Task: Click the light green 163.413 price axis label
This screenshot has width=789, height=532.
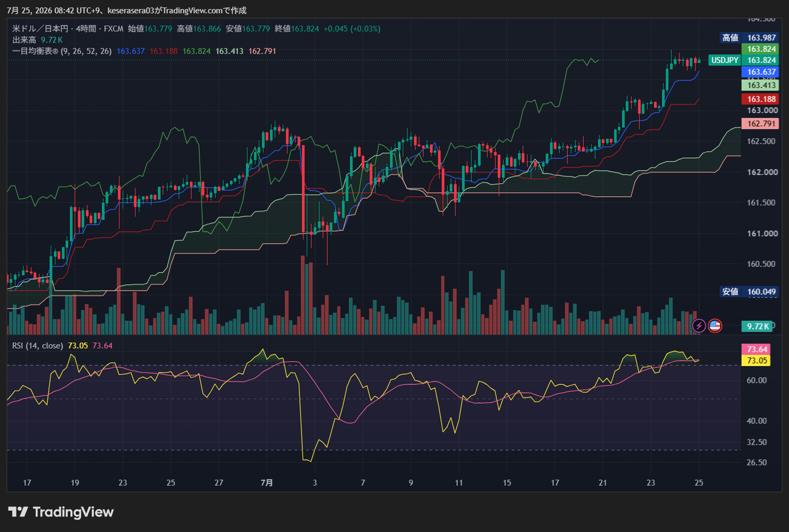Action: (761, 85)
